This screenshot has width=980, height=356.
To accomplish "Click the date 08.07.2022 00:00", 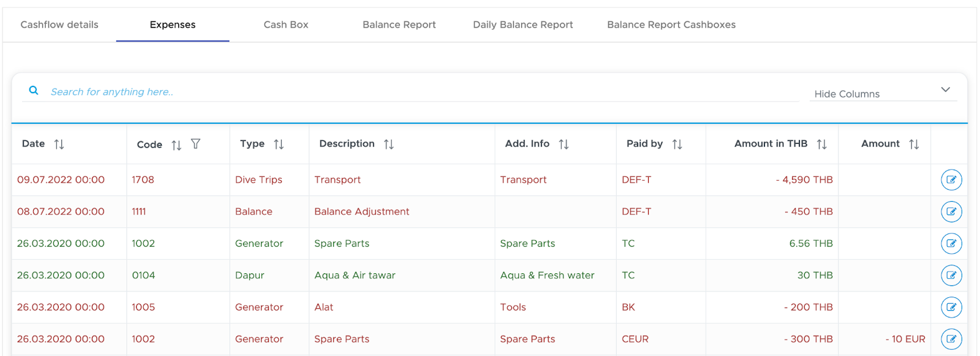I will pyautogui.click(x=61, y=211).
